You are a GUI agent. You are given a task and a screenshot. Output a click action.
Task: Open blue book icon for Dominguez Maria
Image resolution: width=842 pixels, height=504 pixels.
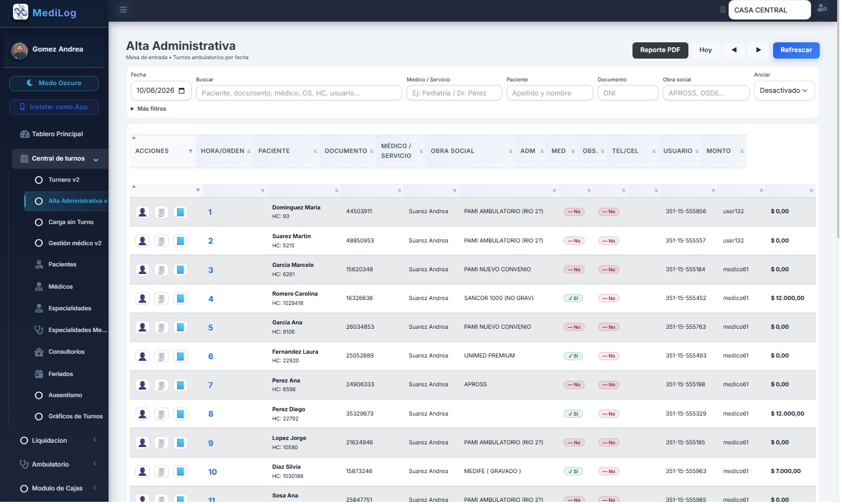click(x=180, y=212)
